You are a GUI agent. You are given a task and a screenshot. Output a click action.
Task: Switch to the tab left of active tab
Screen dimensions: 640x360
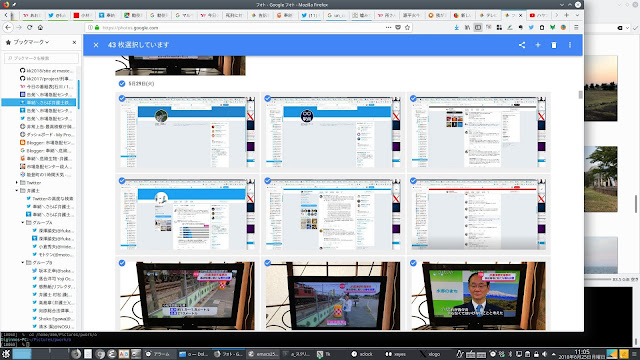point(489,15)
